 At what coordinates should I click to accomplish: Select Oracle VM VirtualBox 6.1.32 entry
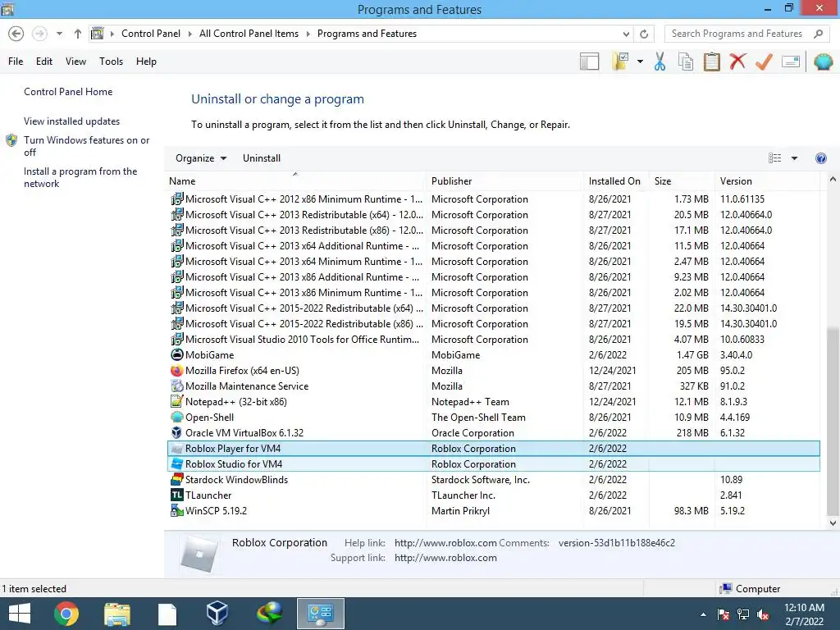pos(493,433)
